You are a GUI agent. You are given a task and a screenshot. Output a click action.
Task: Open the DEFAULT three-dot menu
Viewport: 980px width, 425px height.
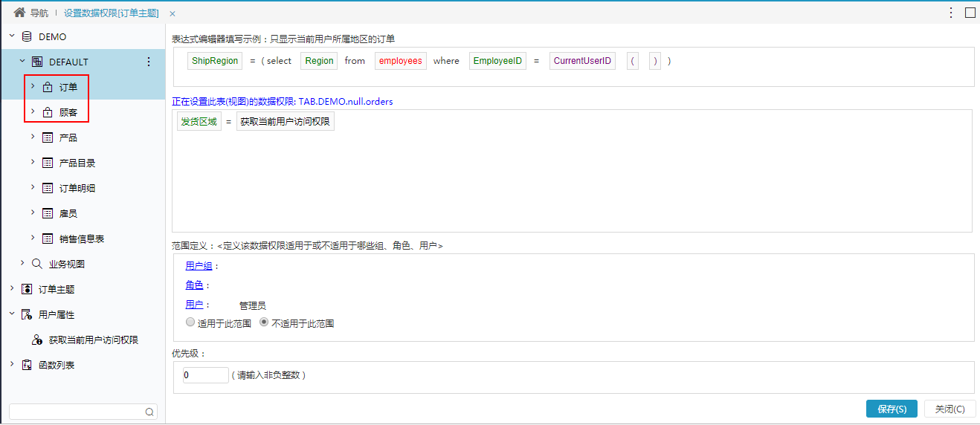[x=149, y=62]
